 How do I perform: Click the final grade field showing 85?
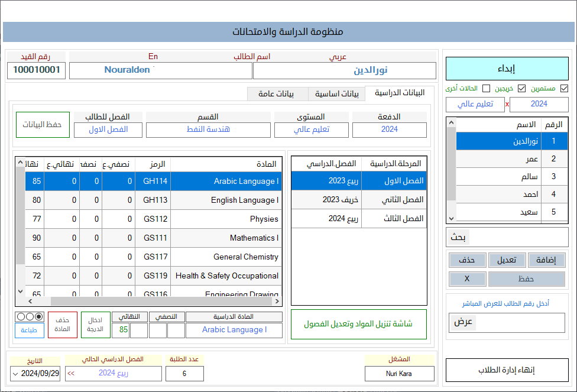click(121, 330)
